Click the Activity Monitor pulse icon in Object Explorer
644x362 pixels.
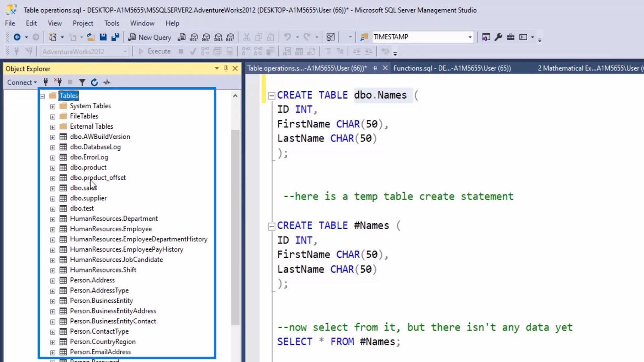106,82
